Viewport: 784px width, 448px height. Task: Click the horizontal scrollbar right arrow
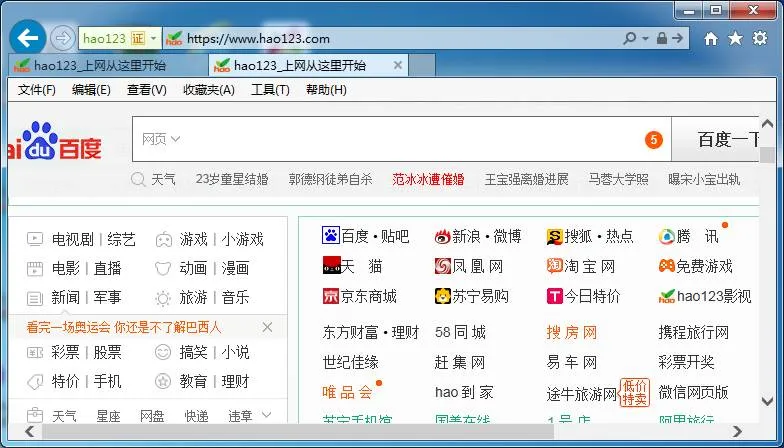click(x=738, y=432)
